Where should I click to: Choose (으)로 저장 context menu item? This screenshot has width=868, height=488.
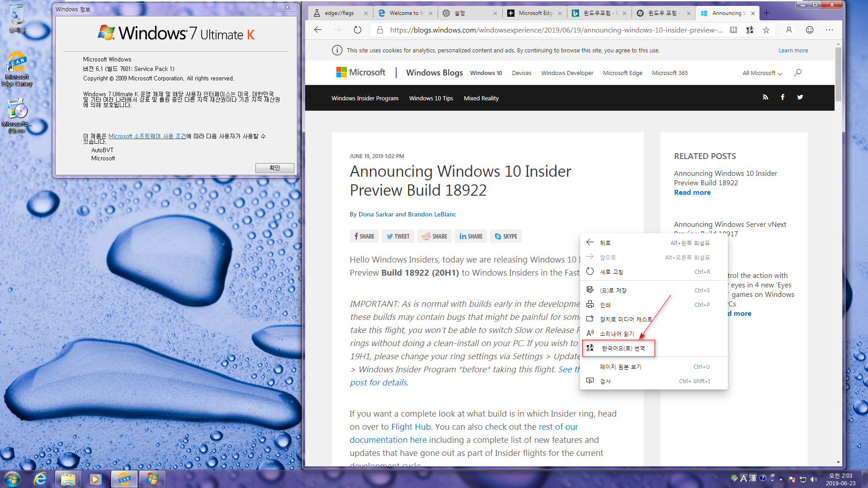pyautogui.click(x=654, y=290)
